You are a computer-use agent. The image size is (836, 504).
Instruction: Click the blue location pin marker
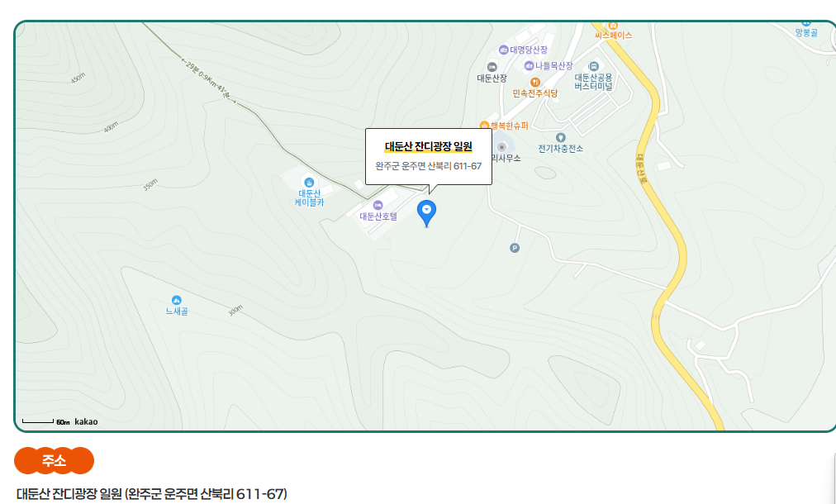pos(426,213)
